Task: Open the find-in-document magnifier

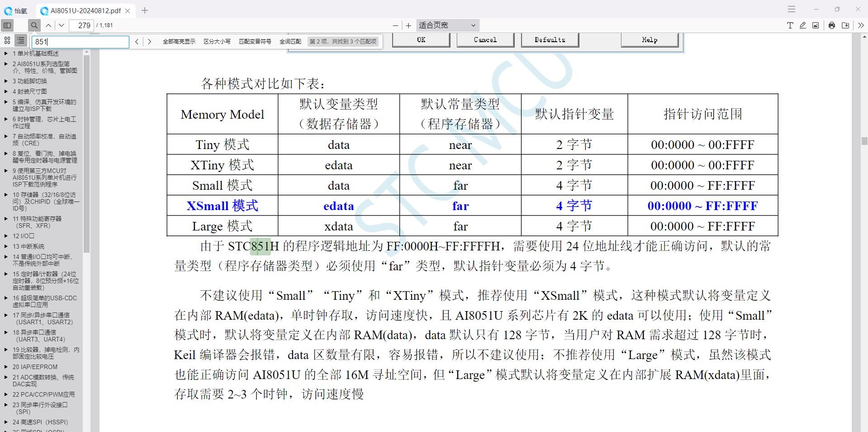Action: click(x=34, y=25)
